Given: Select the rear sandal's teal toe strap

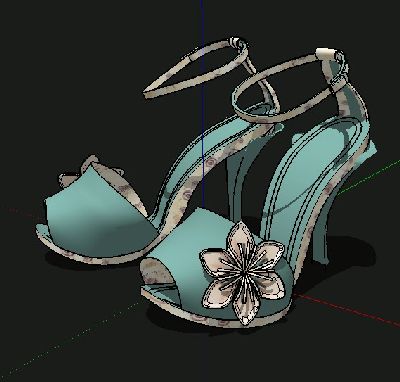Looking at the screenshot, I should click(x=97, y=213).
